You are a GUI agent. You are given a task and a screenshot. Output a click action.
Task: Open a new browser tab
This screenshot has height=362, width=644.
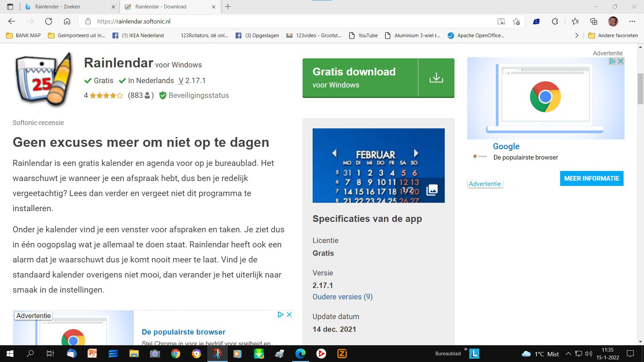tap(228, 7)
